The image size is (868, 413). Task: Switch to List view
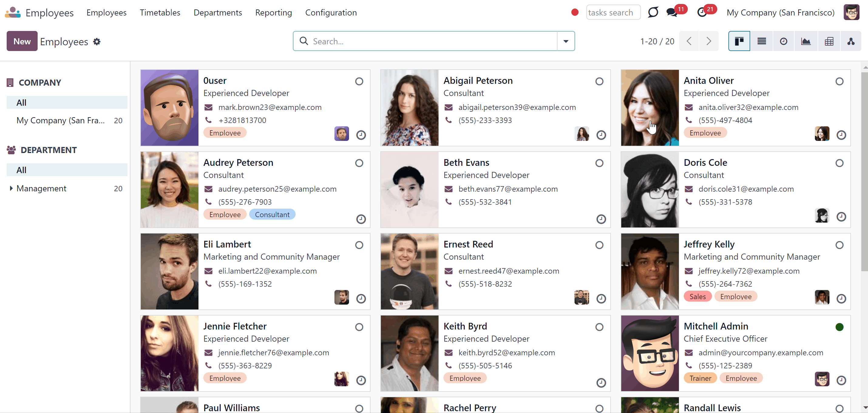point(761,41)
